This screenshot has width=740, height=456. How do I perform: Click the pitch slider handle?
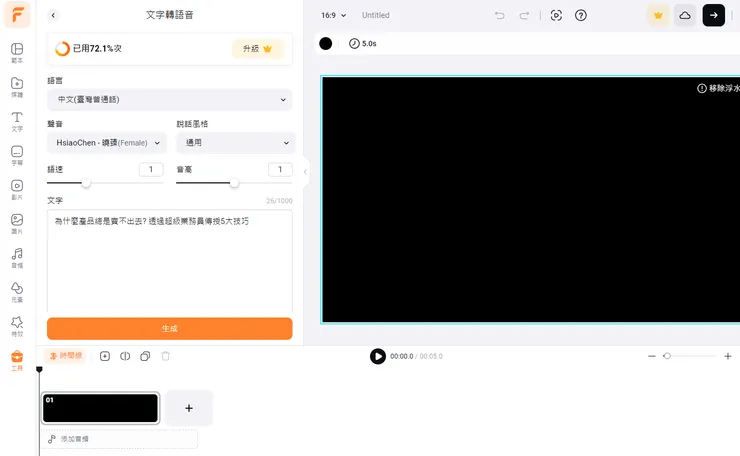coord(234,183)
